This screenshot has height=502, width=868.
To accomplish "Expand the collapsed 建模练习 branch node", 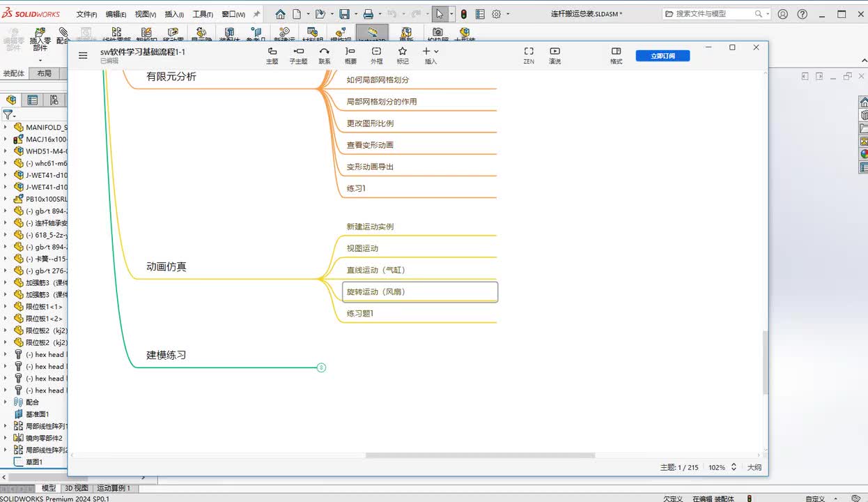I will pyautogui.click(x=321, y=367).
